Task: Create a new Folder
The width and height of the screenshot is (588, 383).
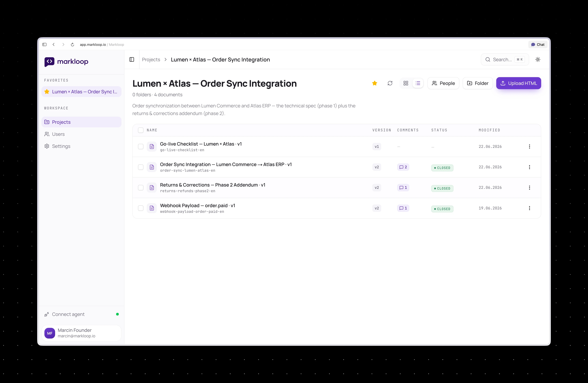Action: point(478,83)
